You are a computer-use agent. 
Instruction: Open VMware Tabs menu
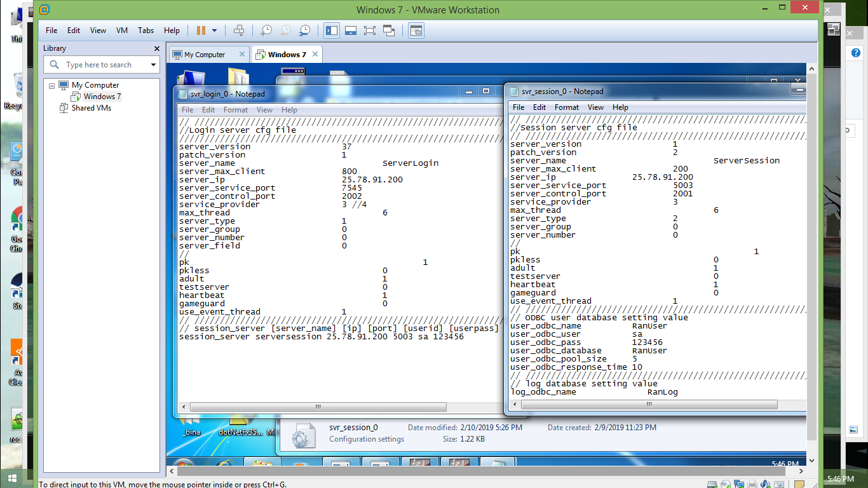146,30
